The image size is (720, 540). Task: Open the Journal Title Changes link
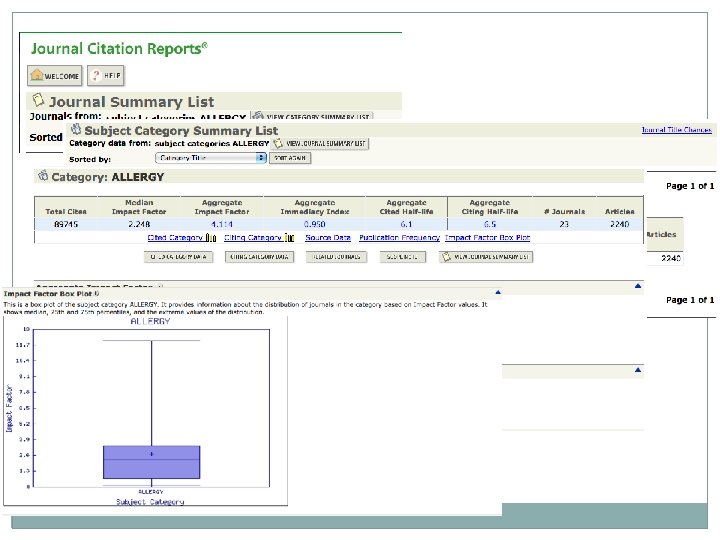[676, 130]
